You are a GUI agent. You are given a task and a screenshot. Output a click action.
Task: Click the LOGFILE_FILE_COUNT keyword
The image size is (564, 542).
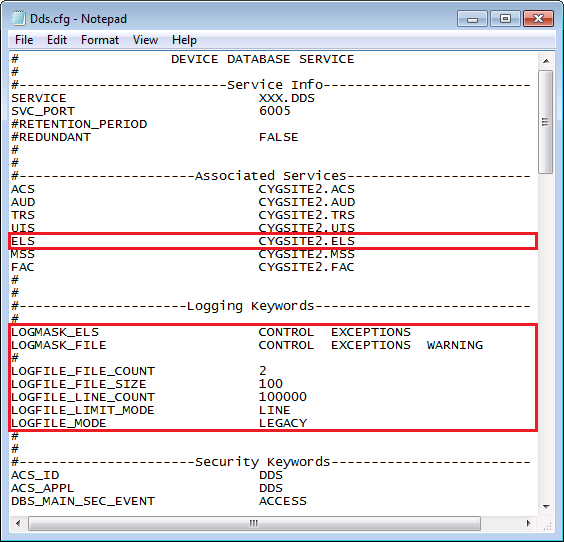click(x=83, y=371)
